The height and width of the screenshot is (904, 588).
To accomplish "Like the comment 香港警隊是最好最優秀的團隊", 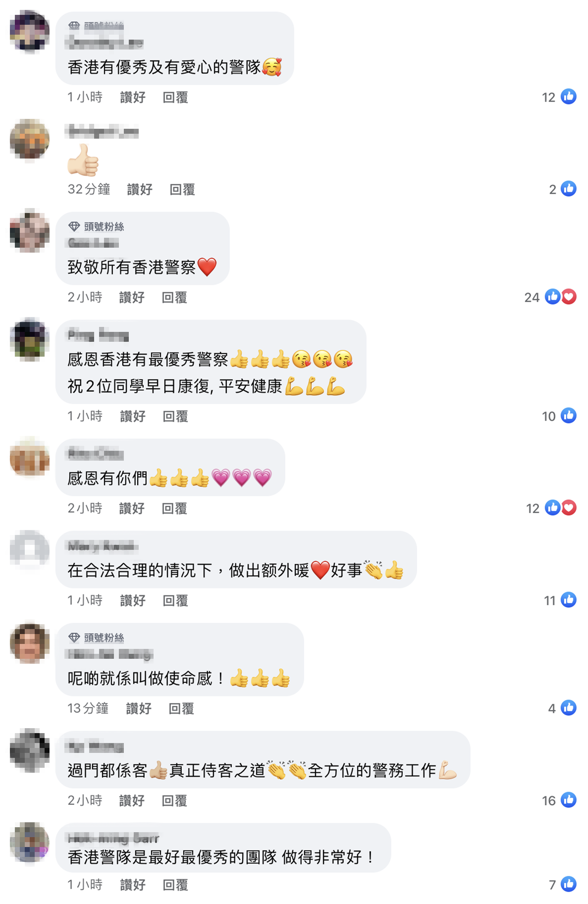I will (133, 885).
